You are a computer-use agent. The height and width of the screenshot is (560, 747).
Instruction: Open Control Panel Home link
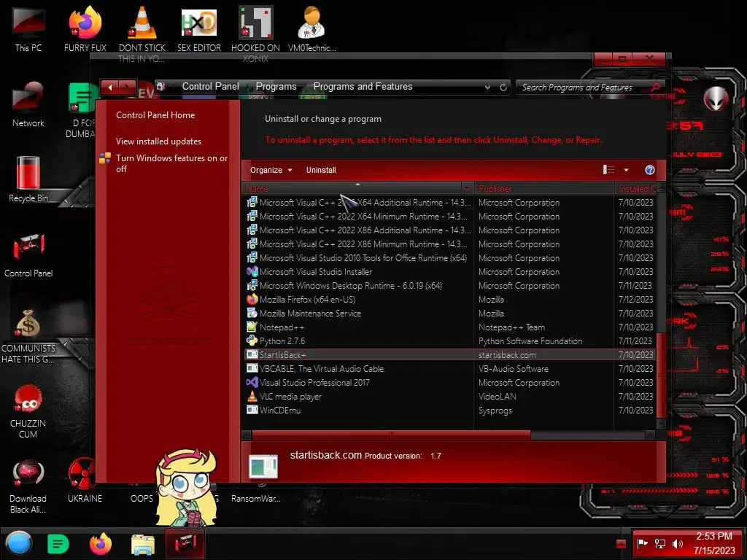155,114
